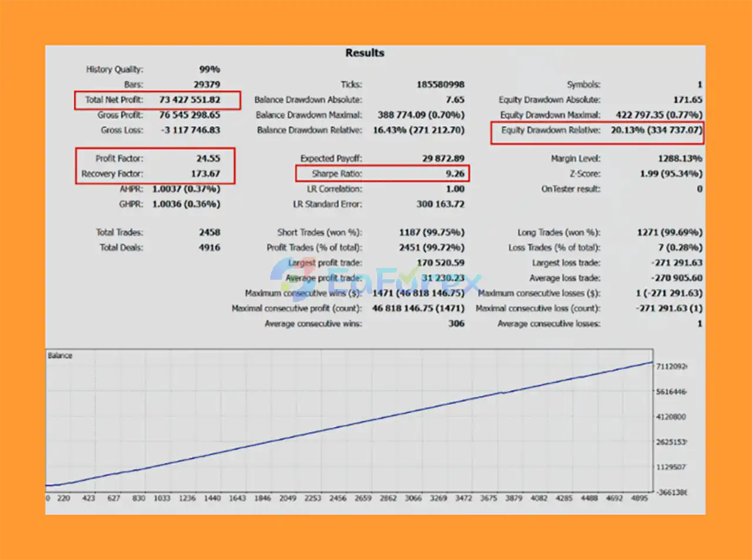Image resolution: width=752 pixels, height=560 pixels.
Task: Select the Profit Factor value 24.55
Action: coord(208,159)
